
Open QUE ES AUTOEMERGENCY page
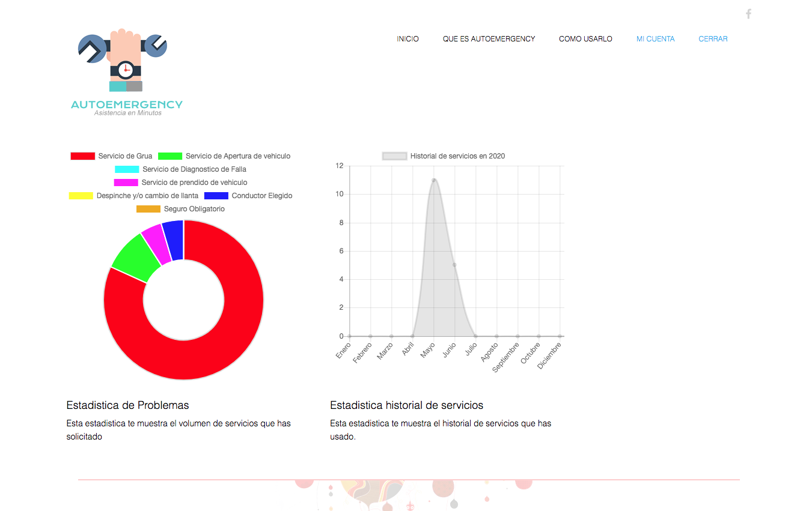pyautogui.click(x=489, y=39)
